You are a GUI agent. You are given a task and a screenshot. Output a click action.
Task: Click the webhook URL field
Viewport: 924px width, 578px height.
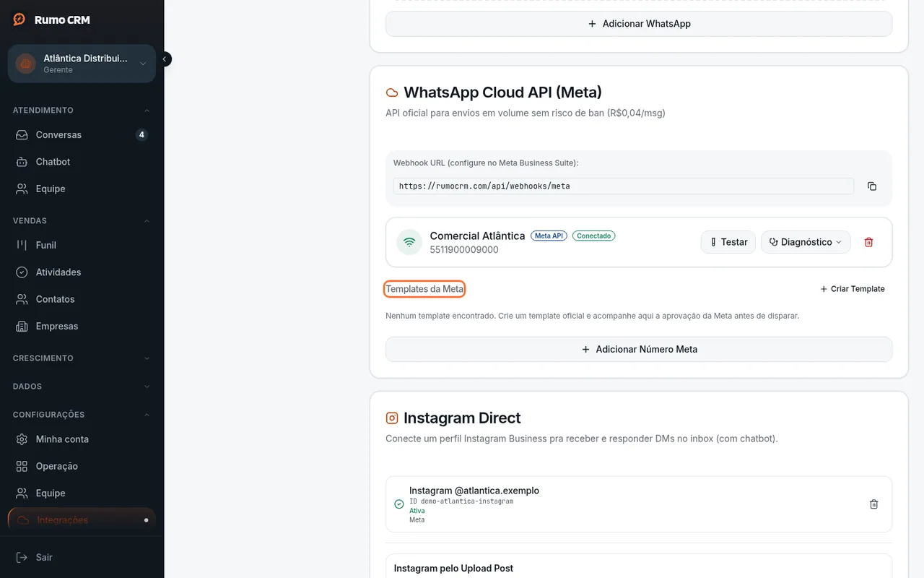(624, 186)
